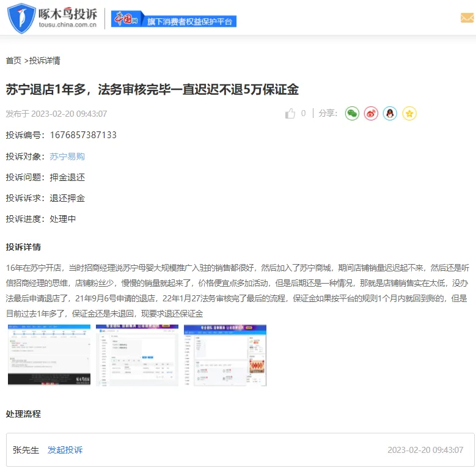Click the 处理中 progress status
This screenshot has width=476, height=467.
pos(63,219)
